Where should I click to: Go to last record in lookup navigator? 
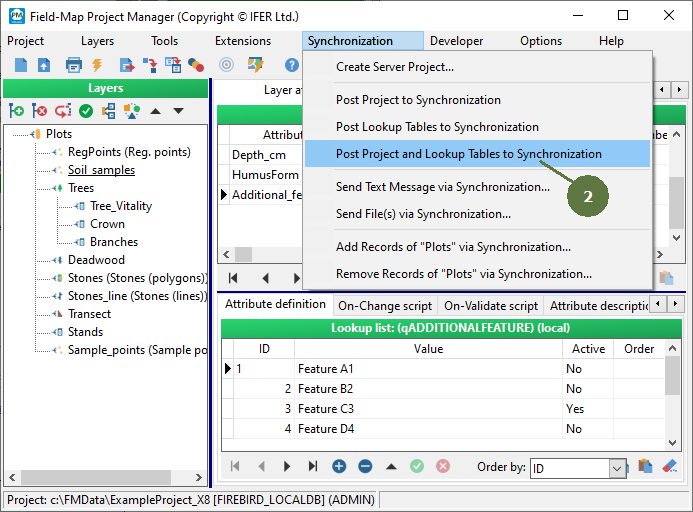click(313, 466)
